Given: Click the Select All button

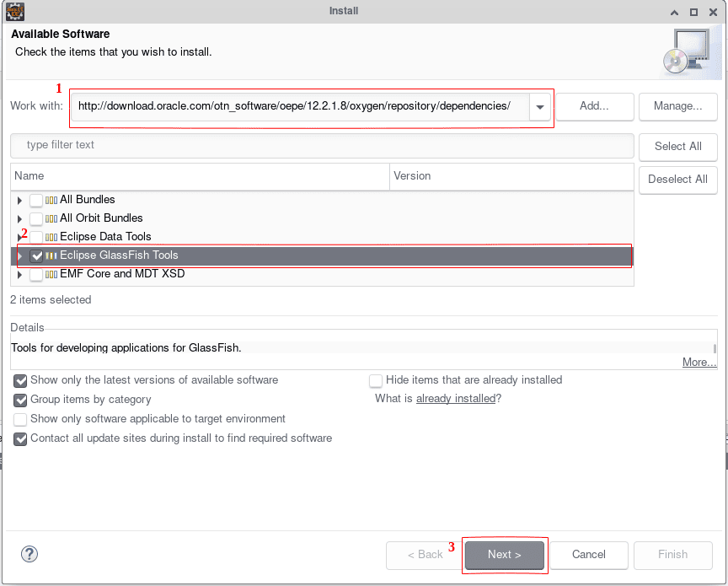Looking at the screenshot, I should pos(677,146).
